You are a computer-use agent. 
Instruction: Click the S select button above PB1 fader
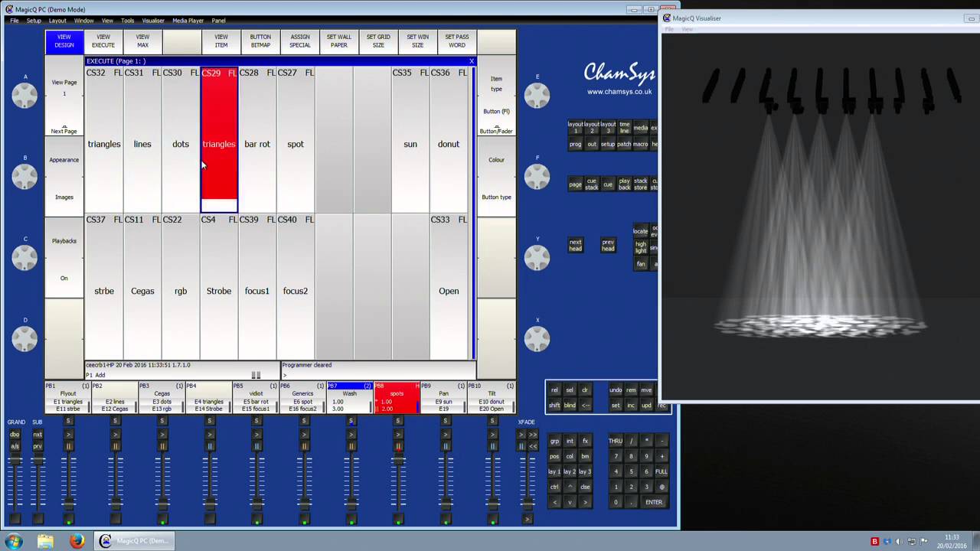[x=68, y=421]
